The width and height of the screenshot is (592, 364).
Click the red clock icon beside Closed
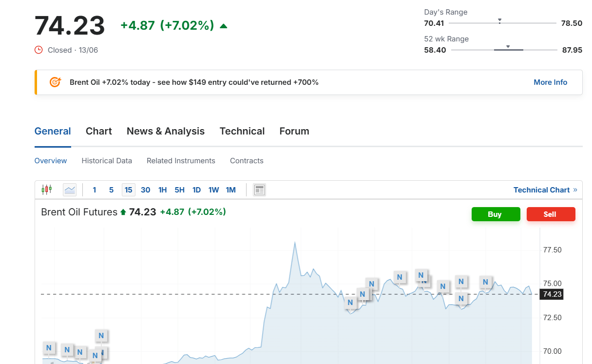point(38,50)
